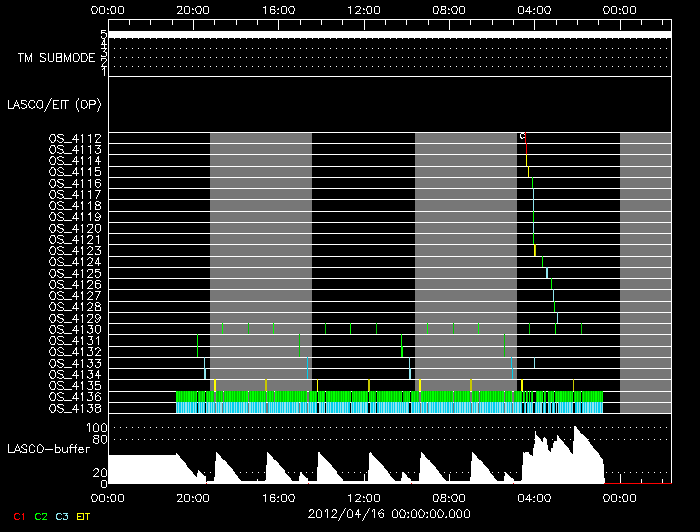Click the 08:00 tick label on the top time axis
Viewport: 700px width, 532px height.
point(449,10)
